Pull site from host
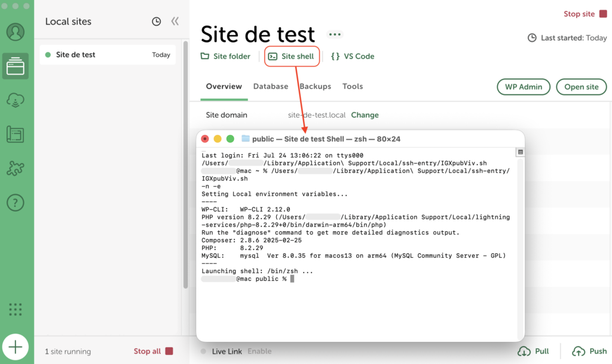The width and height of the screenshot is (612, 364). [x=533, y=351]
